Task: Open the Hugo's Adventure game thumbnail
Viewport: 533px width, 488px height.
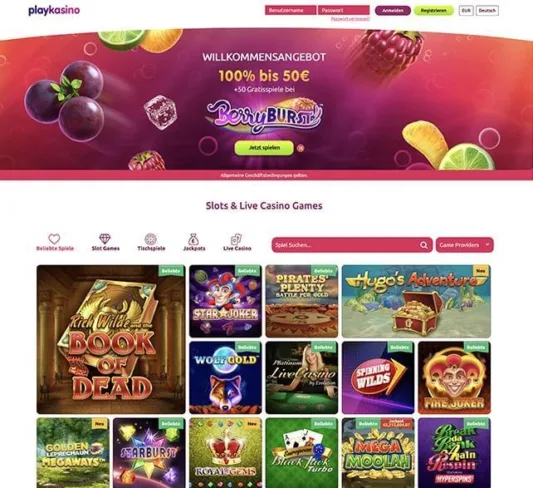Action: (x=416, y=301)
